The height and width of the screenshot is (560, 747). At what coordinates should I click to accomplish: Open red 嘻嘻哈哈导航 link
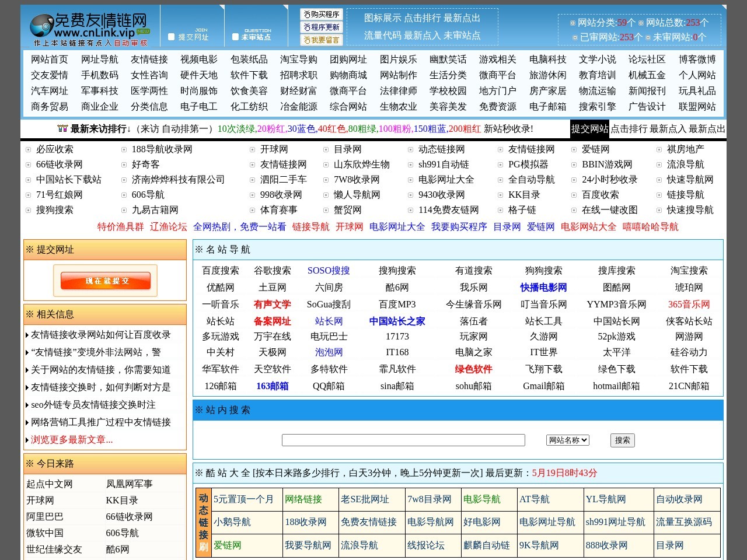[x=651, y=227]
